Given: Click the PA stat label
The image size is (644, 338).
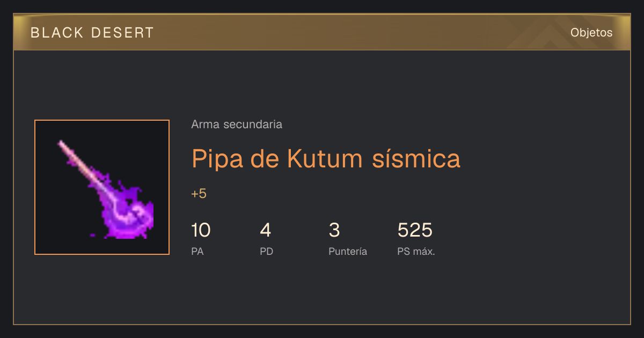Looking at the screenshot, I should click(197, 251).
